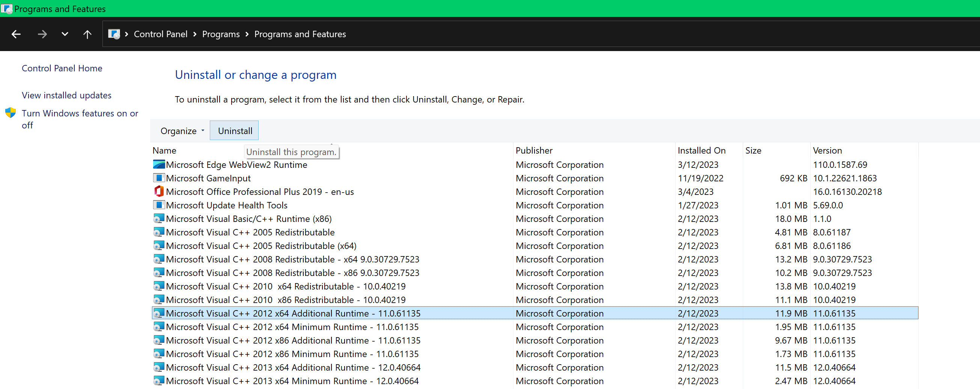Select Microsoft Update Health Tools entry
This screenshot has height=389, width=980.
click(226, 205)
